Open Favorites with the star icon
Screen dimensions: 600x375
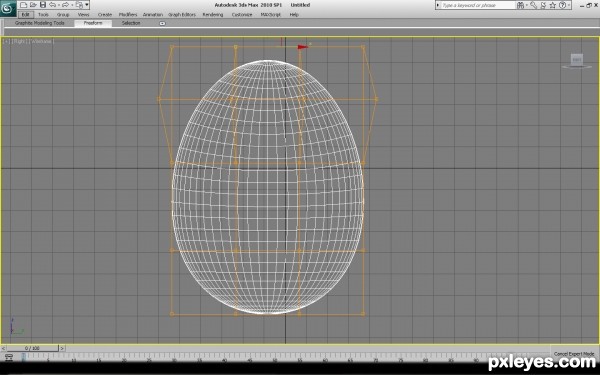tap(553, 5)
